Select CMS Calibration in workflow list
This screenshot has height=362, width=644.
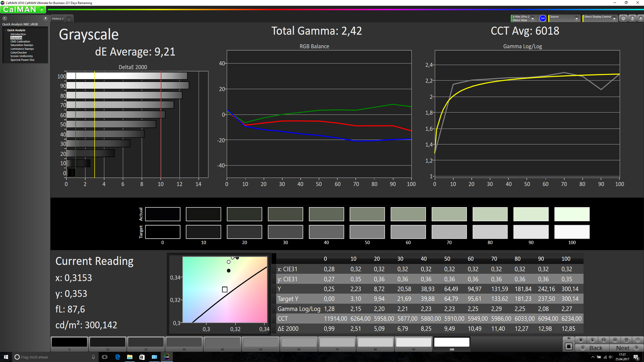20,42
